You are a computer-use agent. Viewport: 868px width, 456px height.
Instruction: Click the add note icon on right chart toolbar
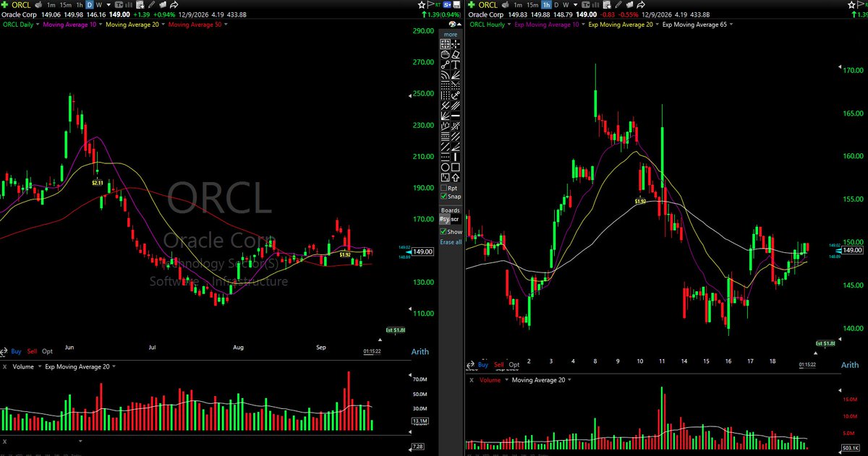point(607,4)
